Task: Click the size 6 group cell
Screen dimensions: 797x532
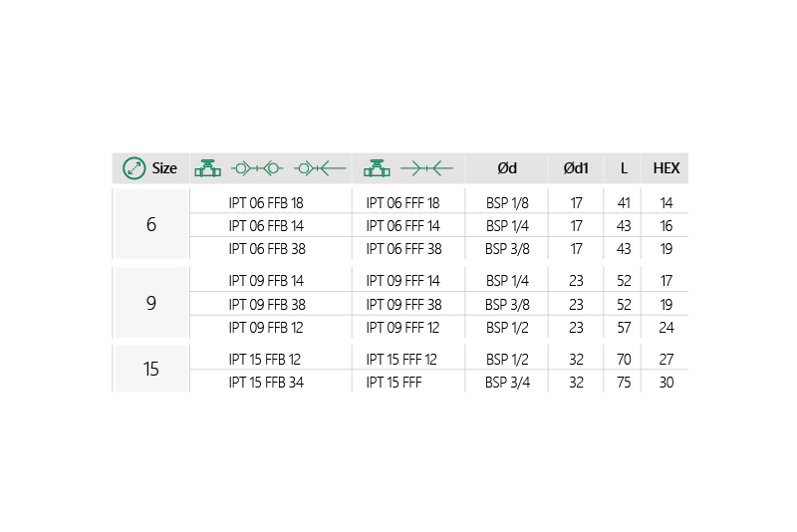Action: coord(151,225)
